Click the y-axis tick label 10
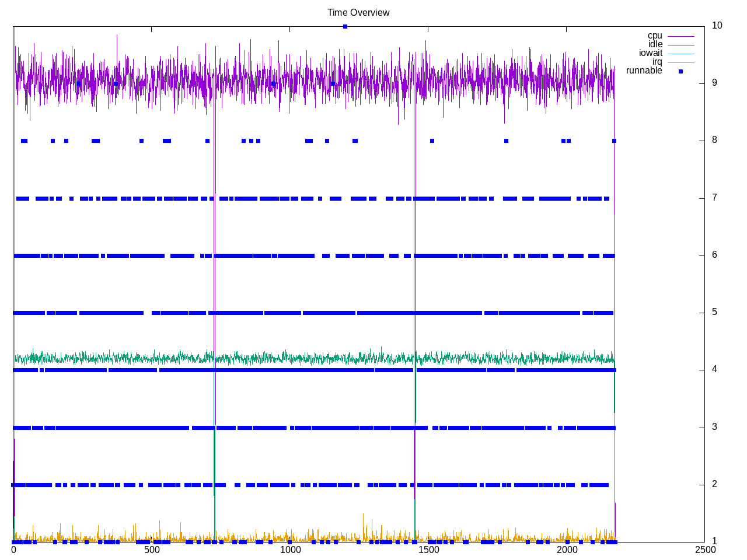The width and height of the screenshot is (747, 560). point(717,26)
